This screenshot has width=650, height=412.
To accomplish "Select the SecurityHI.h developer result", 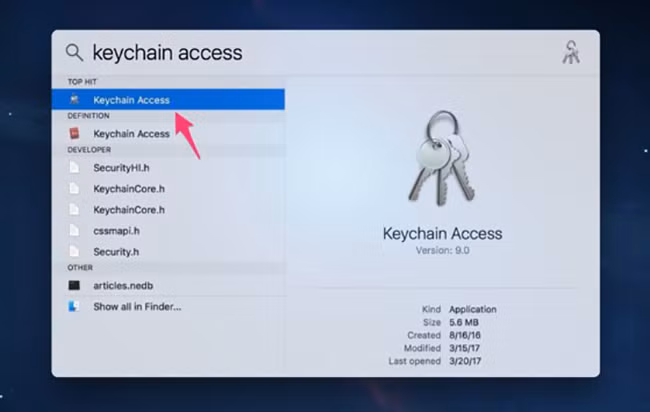I will [168, 167].
